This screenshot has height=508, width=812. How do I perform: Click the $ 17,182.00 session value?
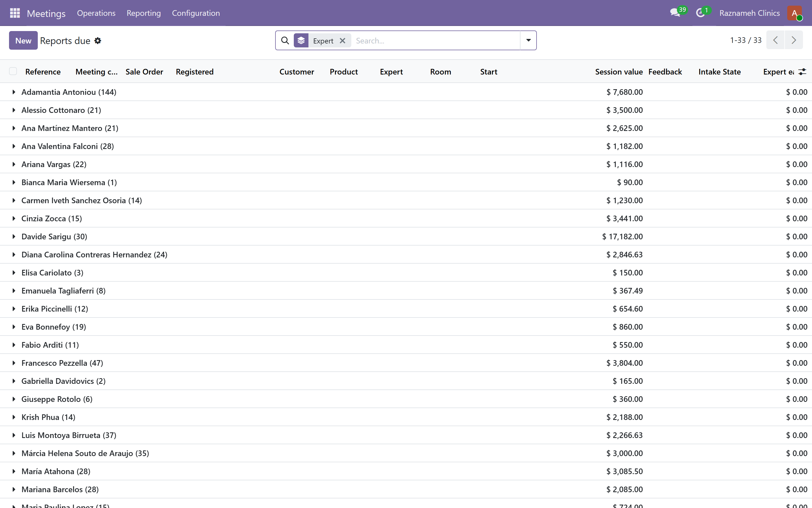[x=623, y=237]
